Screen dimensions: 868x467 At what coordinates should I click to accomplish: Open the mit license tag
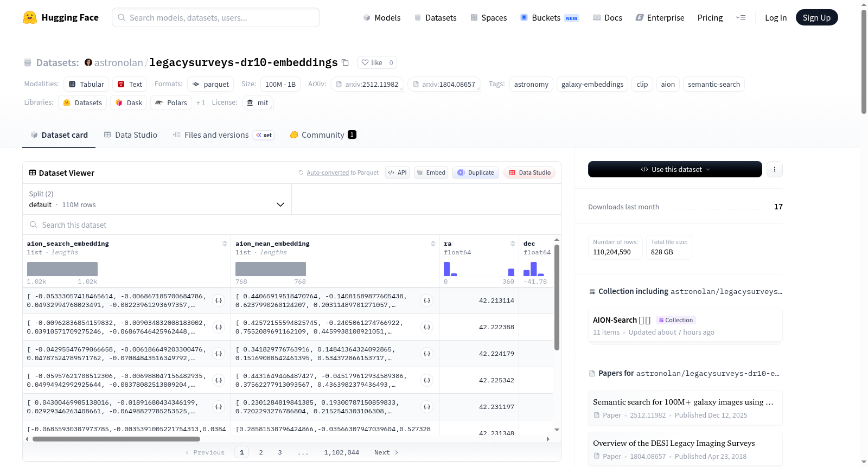(x=258, y=103)
